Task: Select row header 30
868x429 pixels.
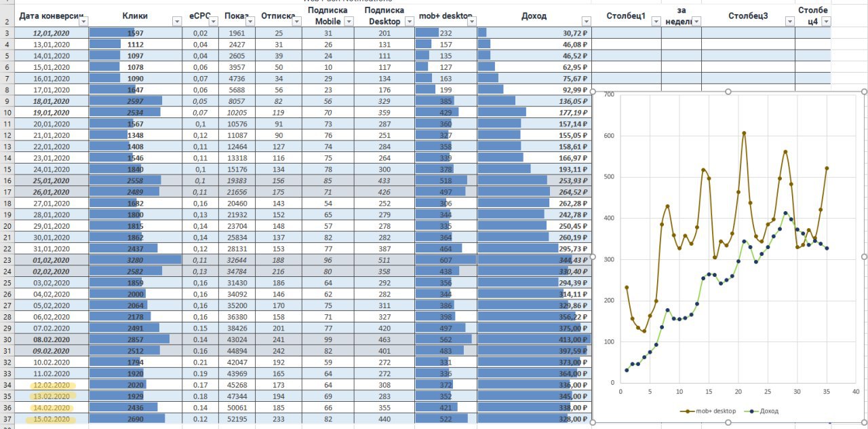Action: pos(7,339)
